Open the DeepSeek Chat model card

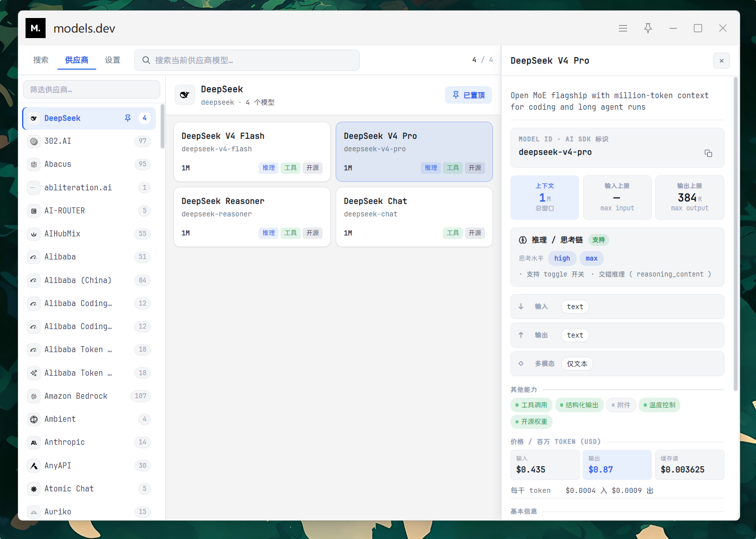[414, 217]
